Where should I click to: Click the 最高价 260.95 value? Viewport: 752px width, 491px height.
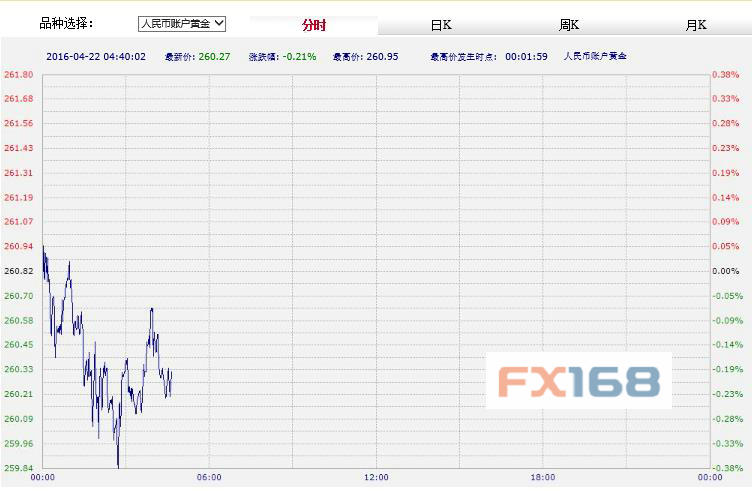tap(380, 57)
